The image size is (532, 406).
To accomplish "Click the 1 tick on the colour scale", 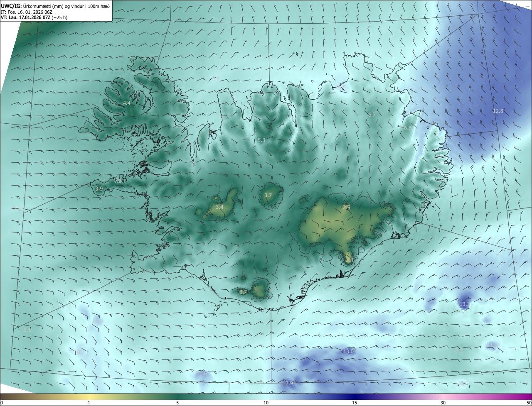I will tap(89, 403).
